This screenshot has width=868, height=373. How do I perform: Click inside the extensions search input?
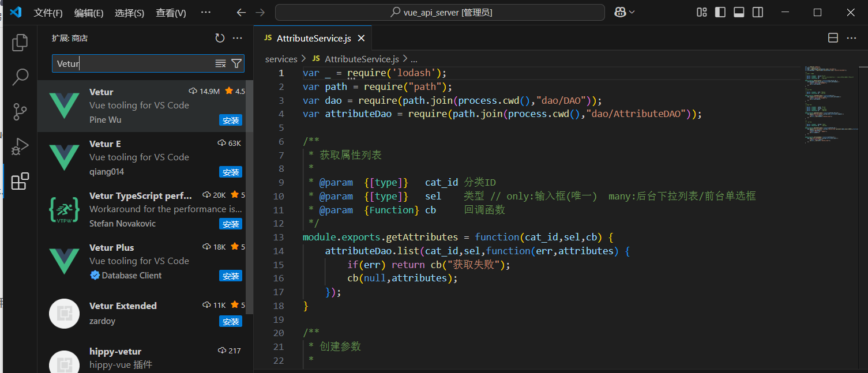pos(133,63)
